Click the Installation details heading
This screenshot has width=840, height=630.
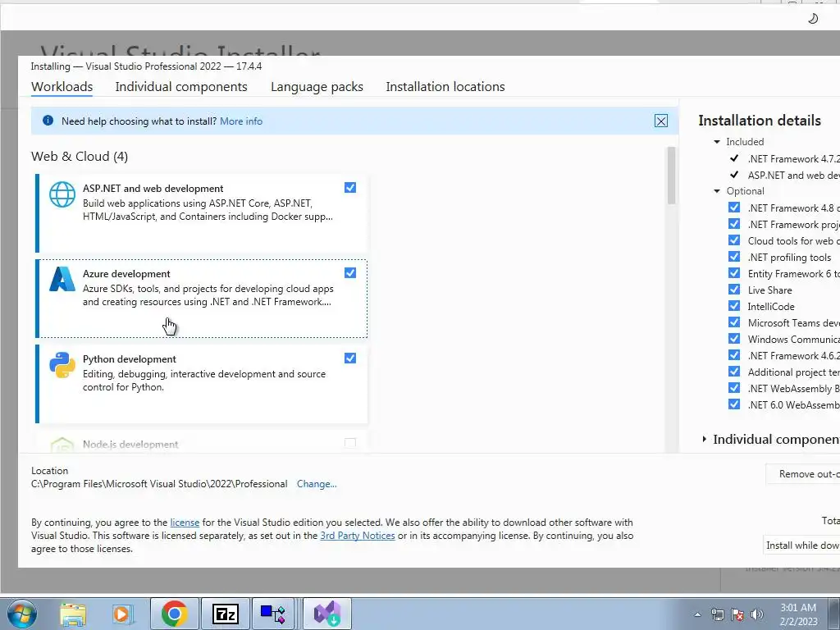tap(759, 121)
